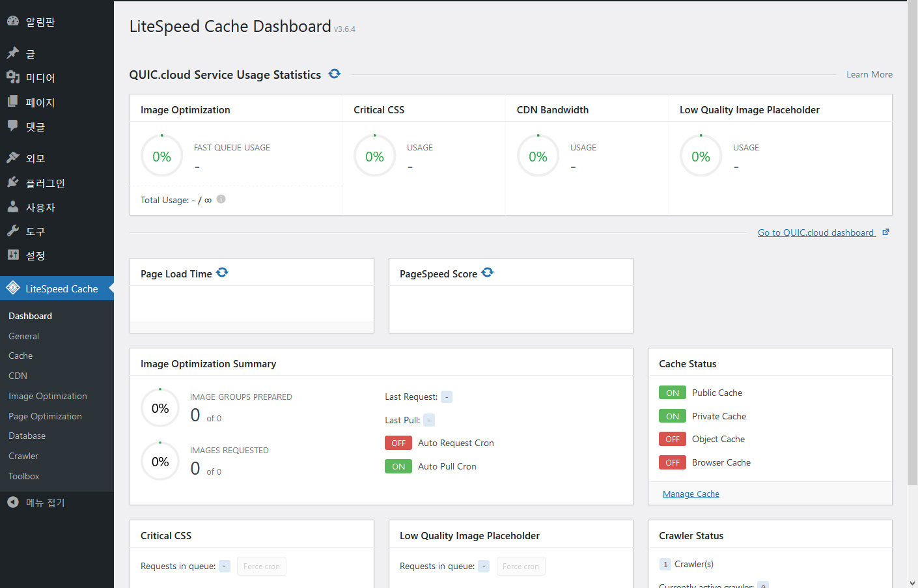The width and height of the screenshot is (918, 588).
Task: Click the external link icon beside QUIC.cloud dashboard
Action: pos(885,232)
